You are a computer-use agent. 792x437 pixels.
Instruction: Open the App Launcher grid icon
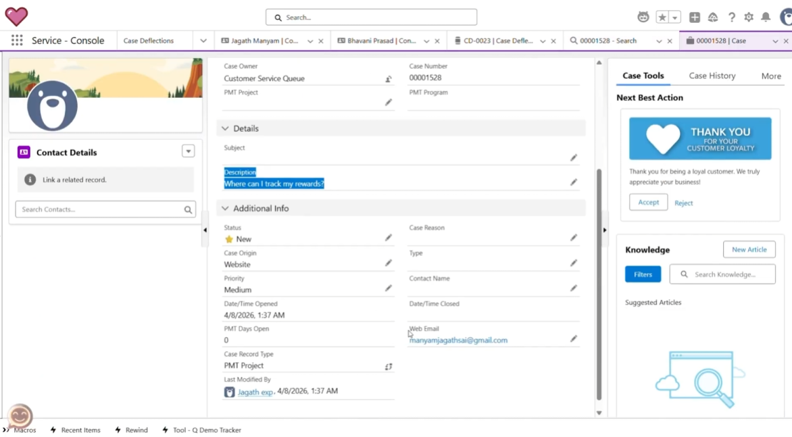coord(17,40)
